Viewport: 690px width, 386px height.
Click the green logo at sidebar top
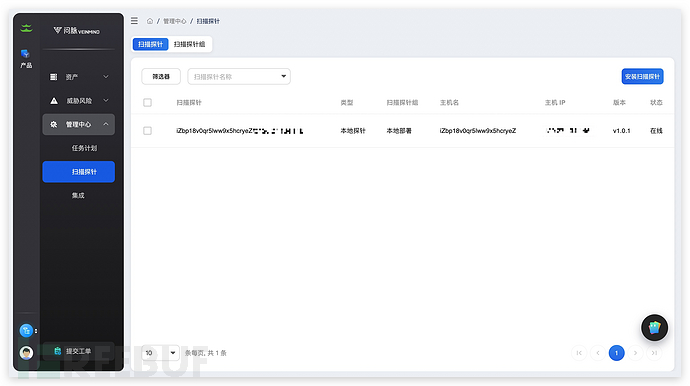26,29
